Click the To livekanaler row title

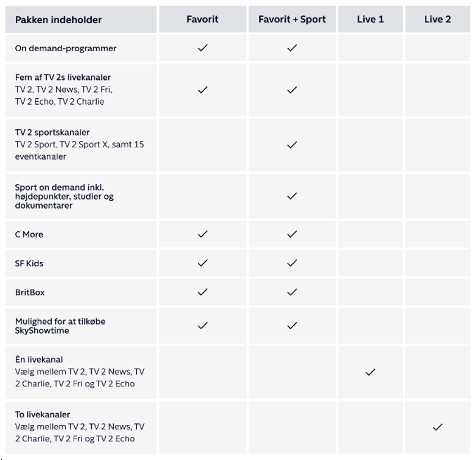43,414
